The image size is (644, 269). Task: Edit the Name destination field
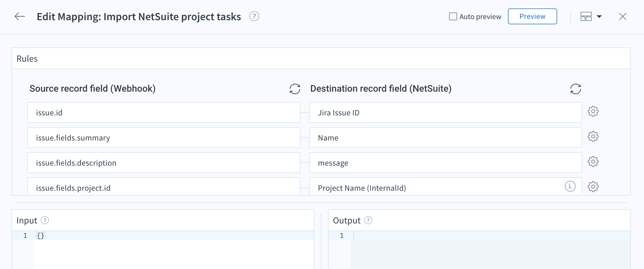pyautogui.click(x=446, y=138)
